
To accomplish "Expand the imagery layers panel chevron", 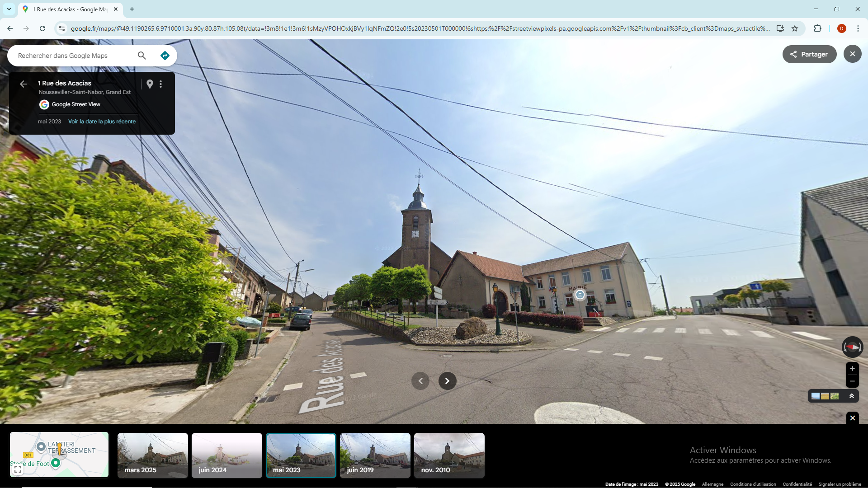I will (x=851, y=396).
